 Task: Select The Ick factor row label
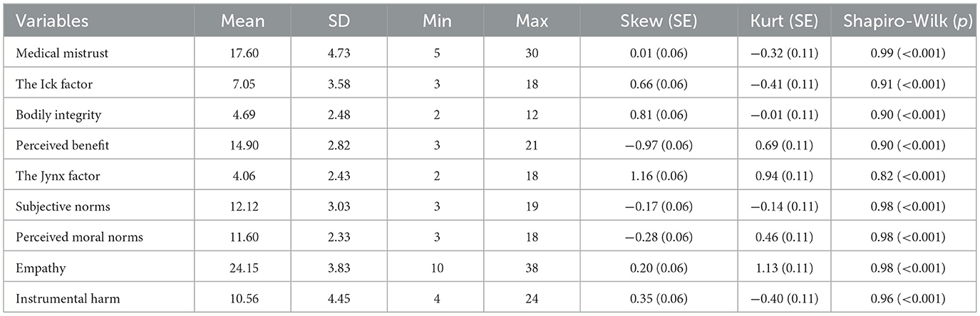click(54, 84)
